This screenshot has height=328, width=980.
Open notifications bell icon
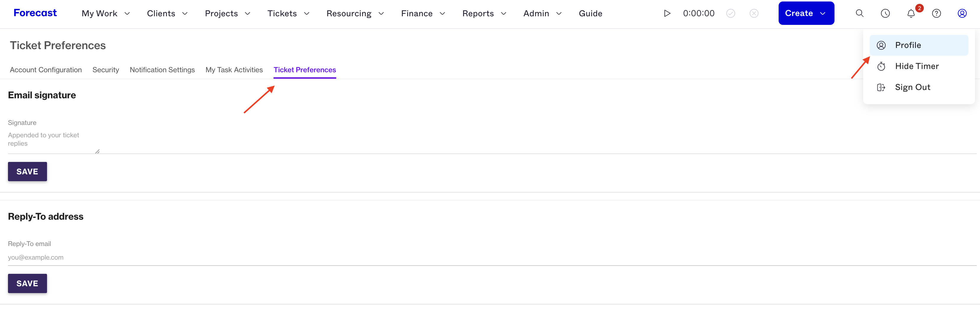911,13
